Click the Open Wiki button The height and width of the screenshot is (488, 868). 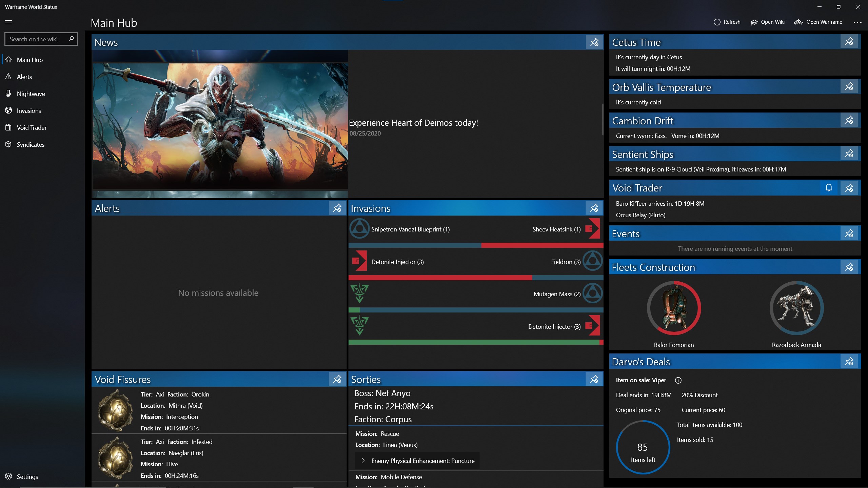pos(768,22)
